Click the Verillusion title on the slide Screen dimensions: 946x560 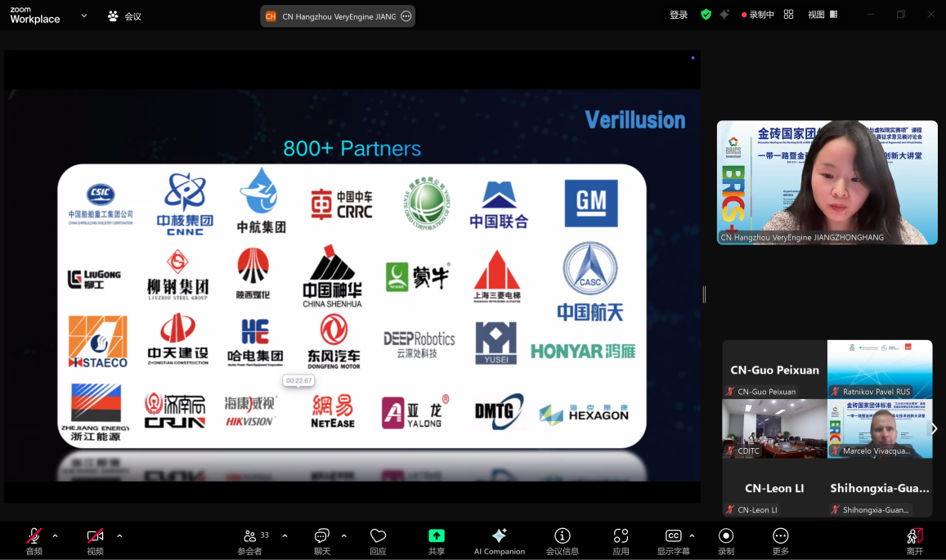tap(634, 120)
